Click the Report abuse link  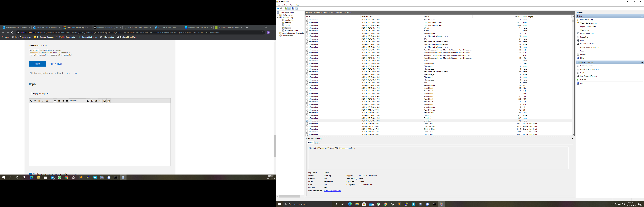pyautogui.click(x=56, y=64)
